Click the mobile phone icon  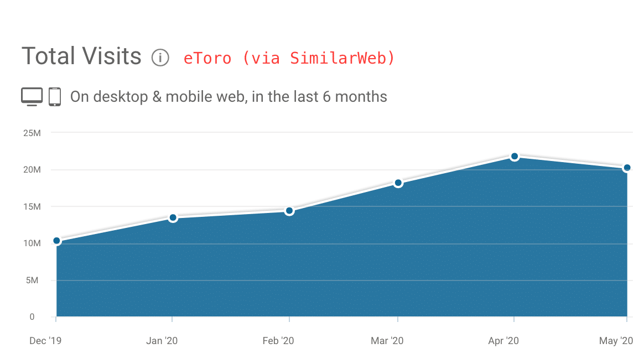click(x=54, y=96)
